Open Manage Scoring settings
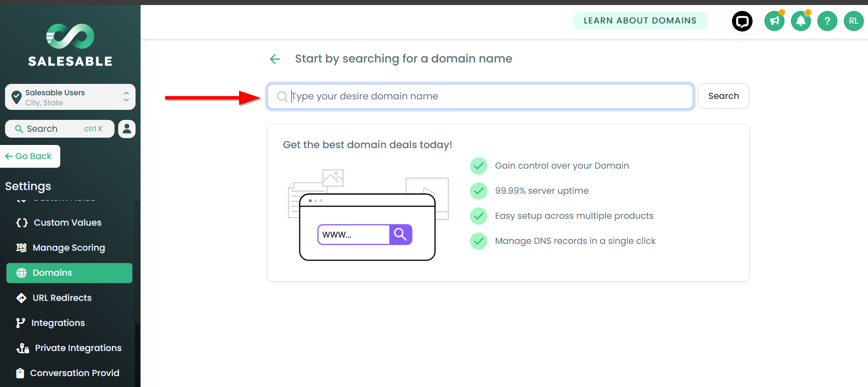The height and width of the screenshot is (387, 868). [69, 248]
